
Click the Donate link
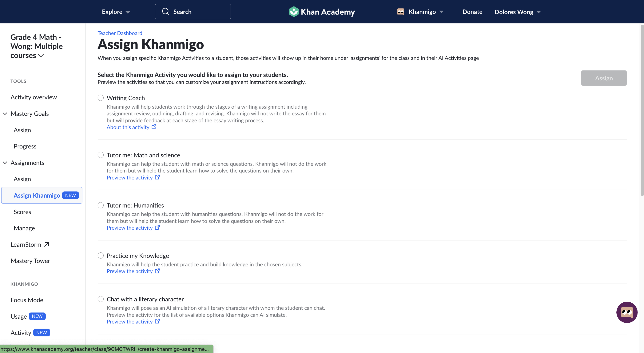pos(472,12)
